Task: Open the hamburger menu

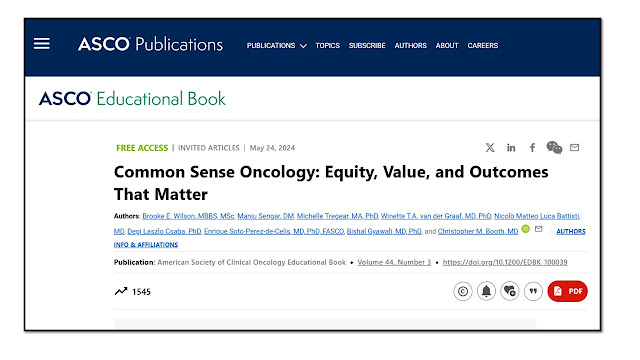Action: [x=42, y=44]
